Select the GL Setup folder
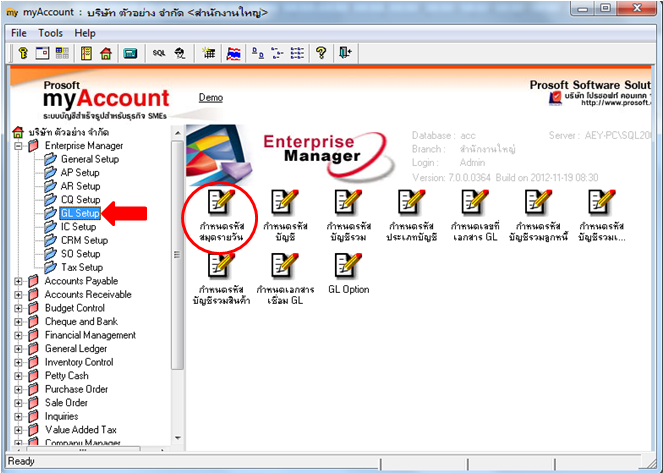The height and width of the screenshot is (473, 663). coord(80,213)
